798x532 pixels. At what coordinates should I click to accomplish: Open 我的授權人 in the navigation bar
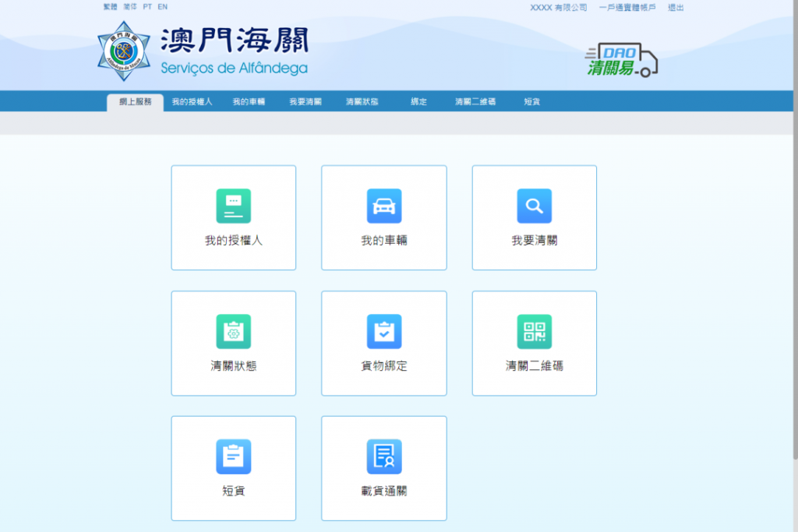tap(192, 102)
